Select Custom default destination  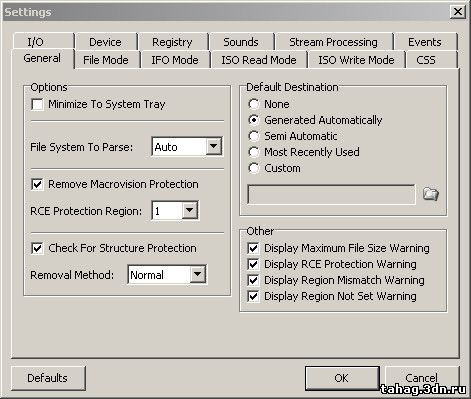tap(254, 168)
